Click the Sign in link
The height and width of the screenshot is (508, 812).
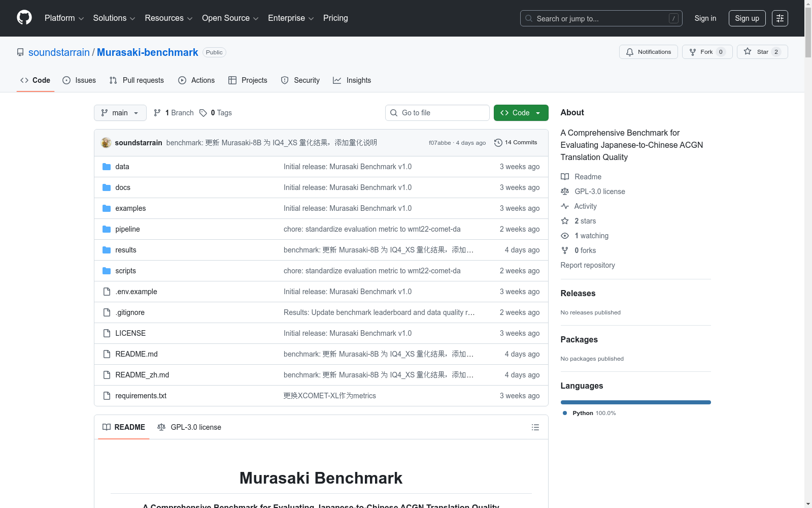pos(705,18)
